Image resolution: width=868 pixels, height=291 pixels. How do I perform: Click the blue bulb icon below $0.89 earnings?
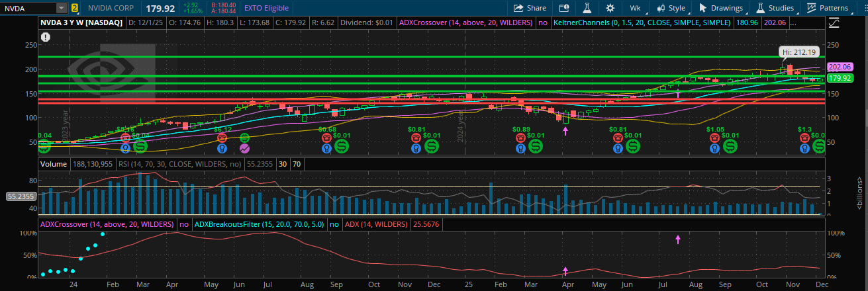pos(520,149)
